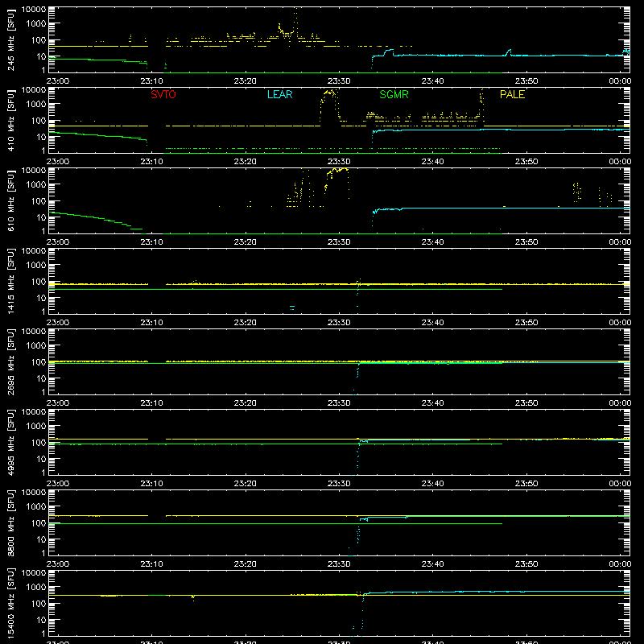644x644 pixels.
Task: Click 10000 y-axis label of 245 MHz plot
Action: (34, 10)
